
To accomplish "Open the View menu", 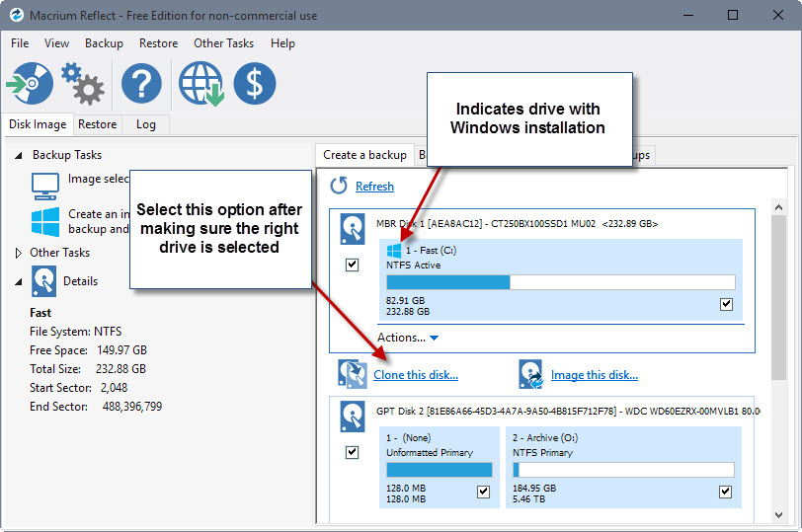I will [56, 43].
